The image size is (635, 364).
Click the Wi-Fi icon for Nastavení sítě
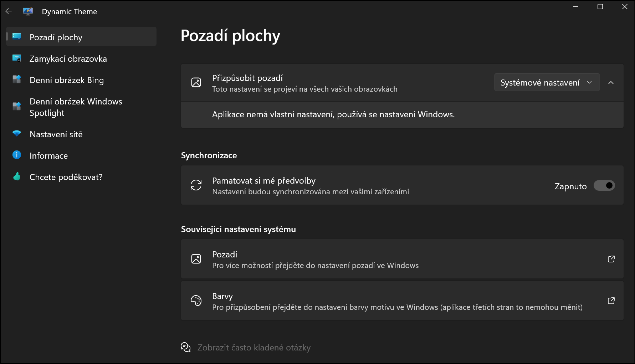coord(17,134)
